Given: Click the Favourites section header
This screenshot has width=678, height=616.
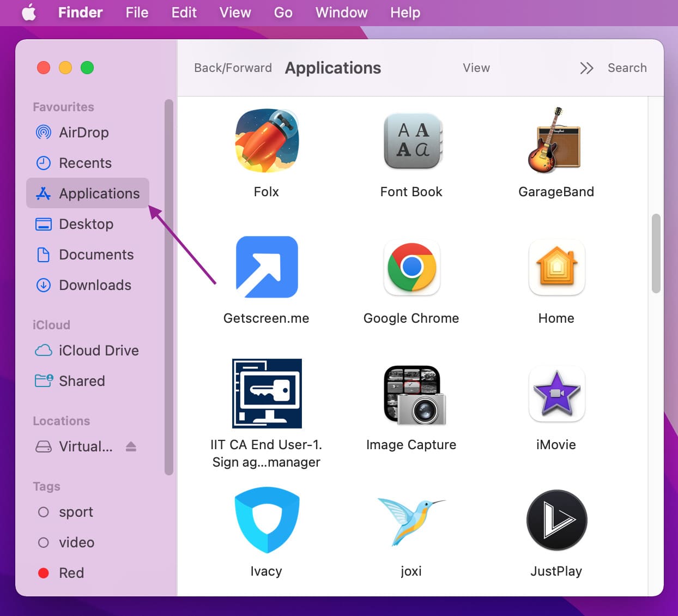Looking at the screenshot, I should (x=63, y=107).
